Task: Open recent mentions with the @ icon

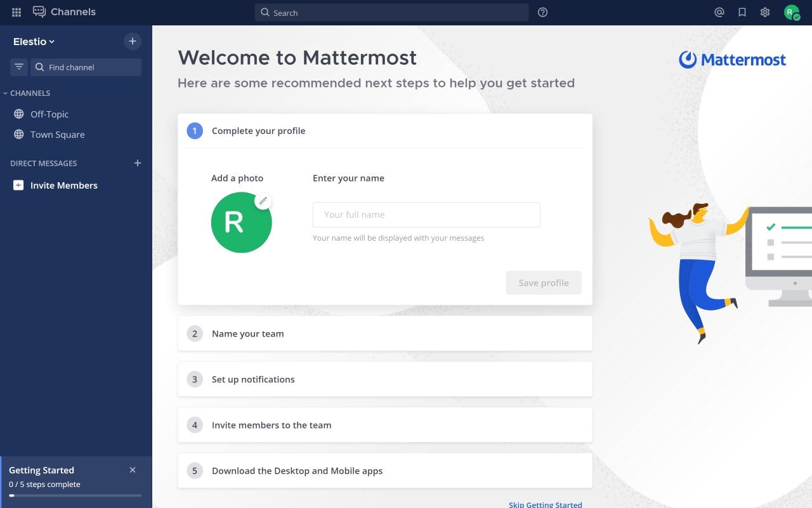Action: pos(719,12)
